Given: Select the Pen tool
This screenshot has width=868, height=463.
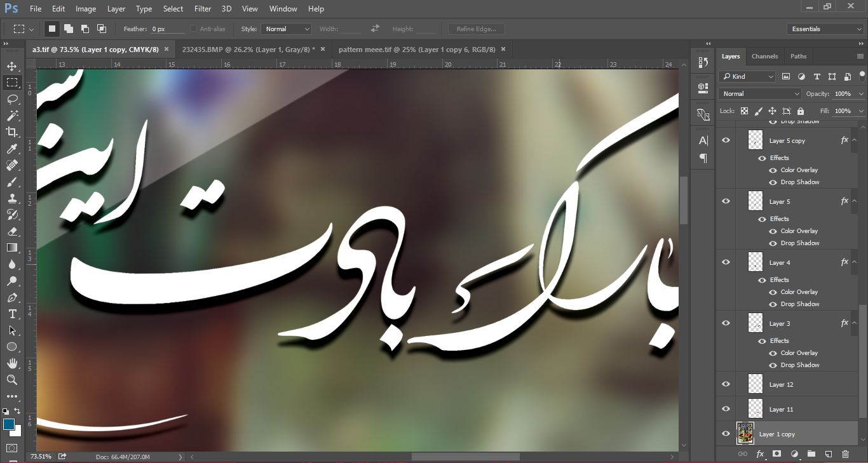Looking at the screenshot, I should [x=11, y=297].
